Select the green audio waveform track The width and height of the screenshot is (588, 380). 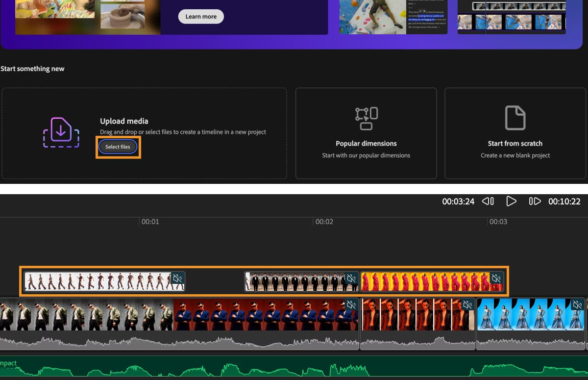click(294, 368)
